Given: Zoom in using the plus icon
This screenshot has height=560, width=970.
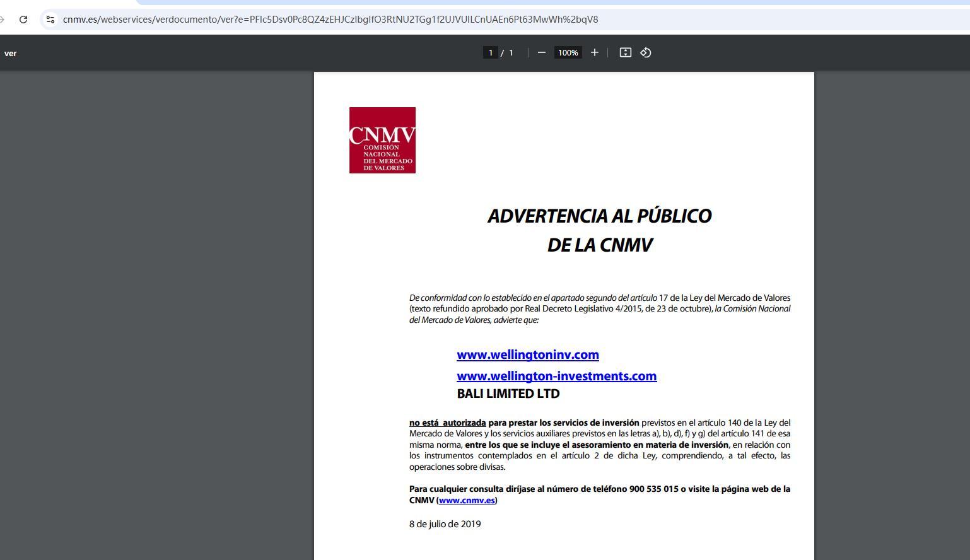Looking at the screenshot, I should click(594, 52).
